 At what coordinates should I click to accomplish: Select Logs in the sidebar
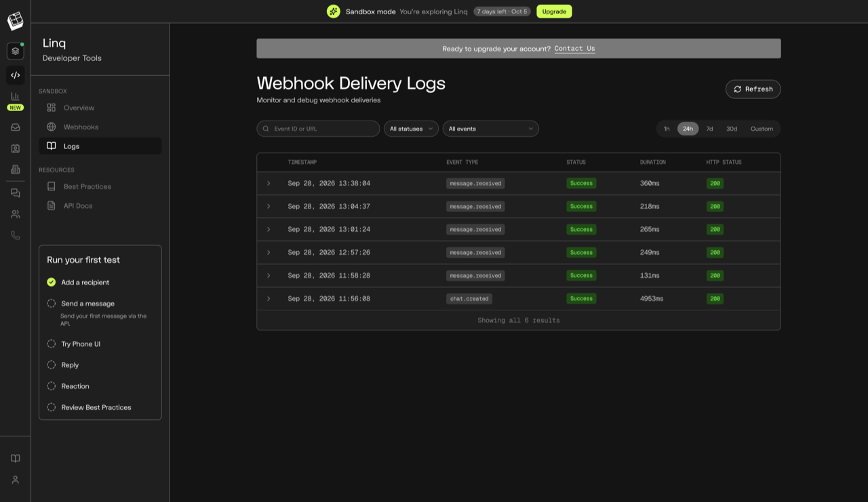tap(100, 146)
